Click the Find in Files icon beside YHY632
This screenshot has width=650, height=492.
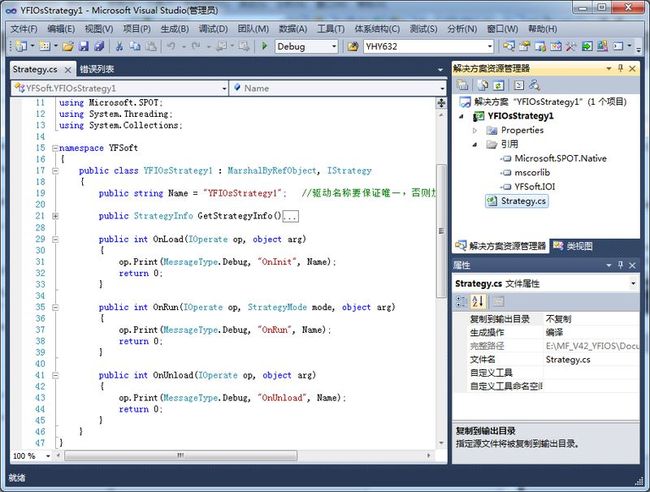(353, 46)
